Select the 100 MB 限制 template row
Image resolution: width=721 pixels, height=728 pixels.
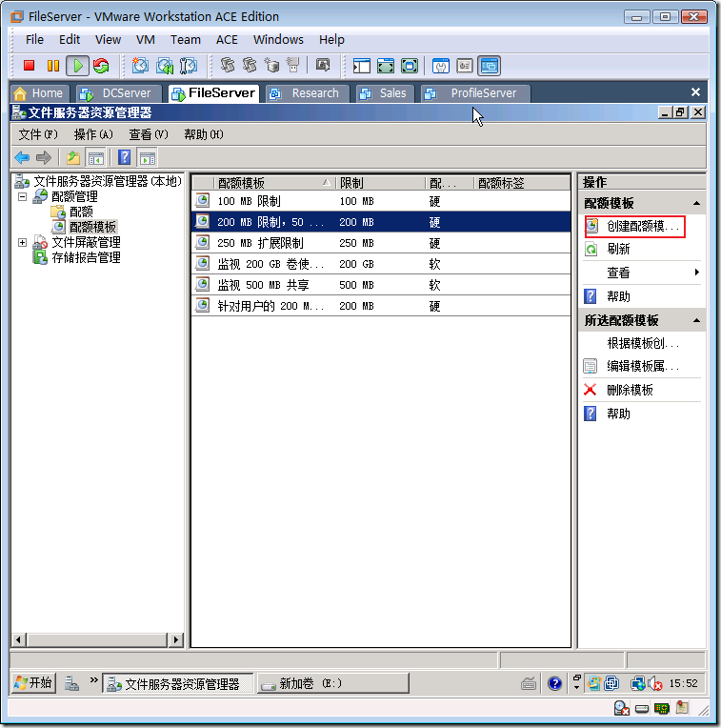(x=381, y=201)
